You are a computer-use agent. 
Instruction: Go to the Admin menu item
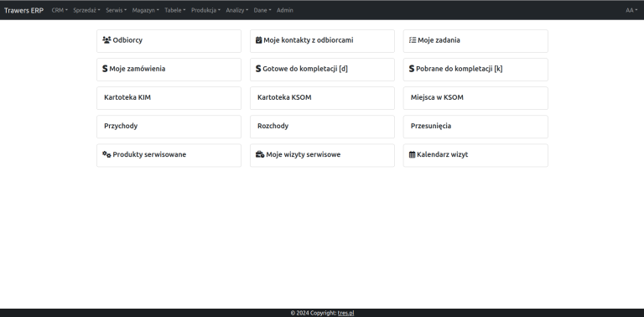pyautogui.click(x=285, y=10)
